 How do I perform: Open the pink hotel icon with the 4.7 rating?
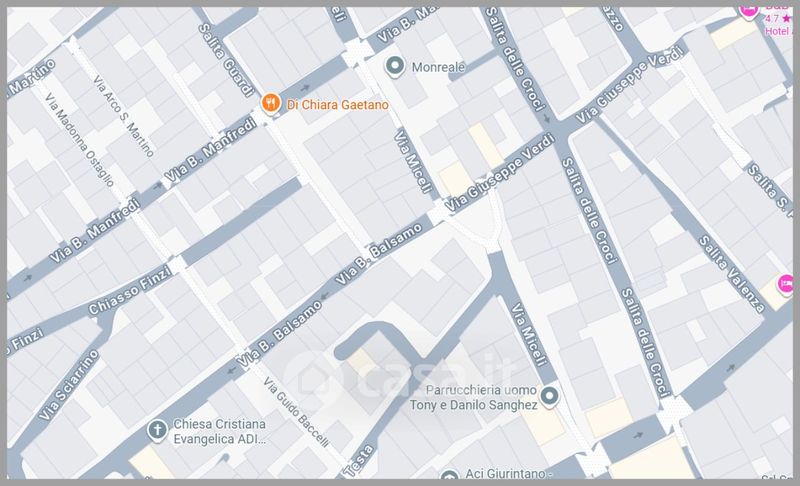[749, 12]
